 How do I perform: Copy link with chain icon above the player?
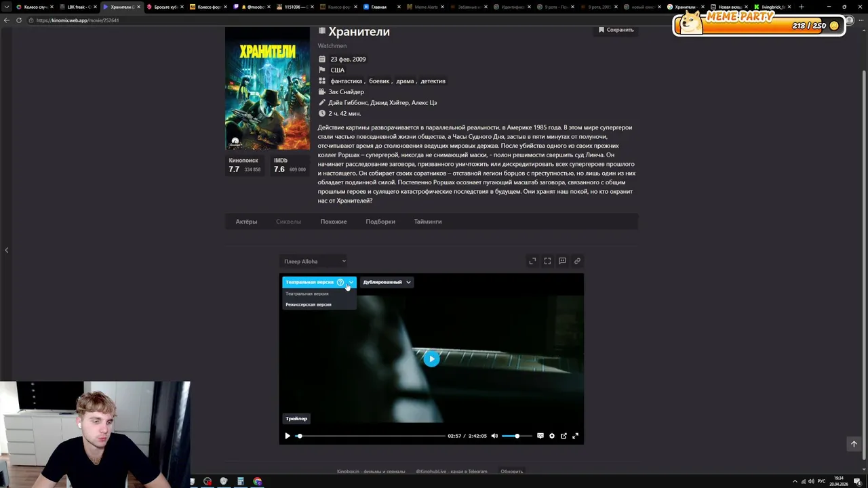[577, 261]
